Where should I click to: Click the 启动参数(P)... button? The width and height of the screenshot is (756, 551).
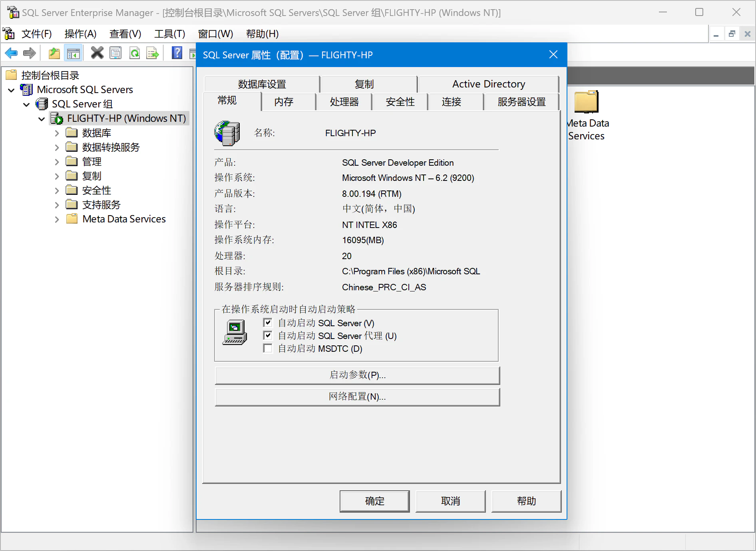coord(357,375)
